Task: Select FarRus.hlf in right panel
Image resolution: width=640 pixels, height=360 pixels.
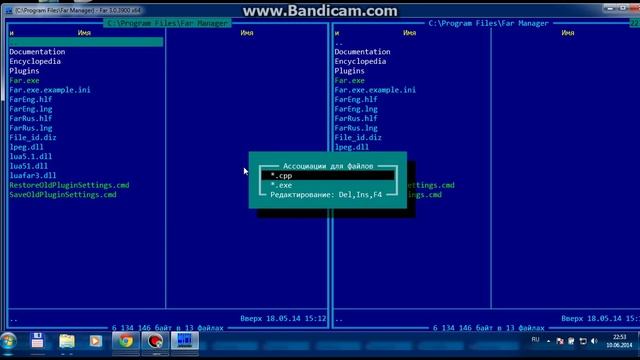Action: [x=356, y=118]
